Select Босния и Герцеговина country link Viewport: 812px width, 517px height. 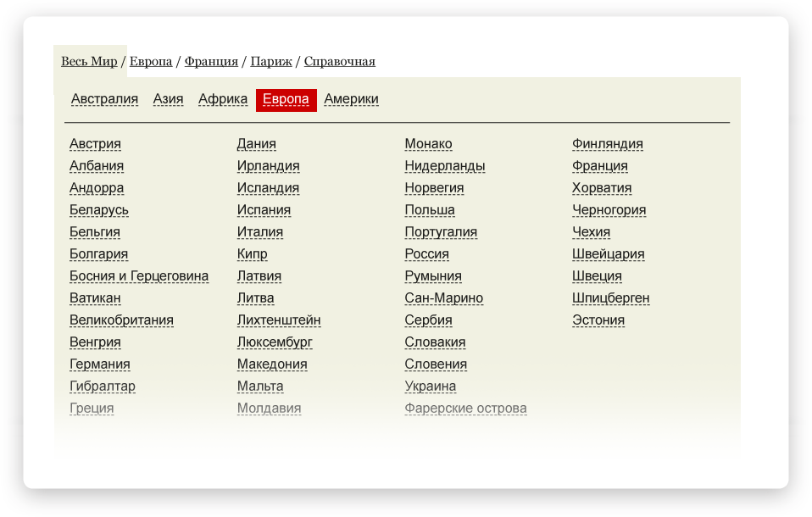[x=139, y=276]
